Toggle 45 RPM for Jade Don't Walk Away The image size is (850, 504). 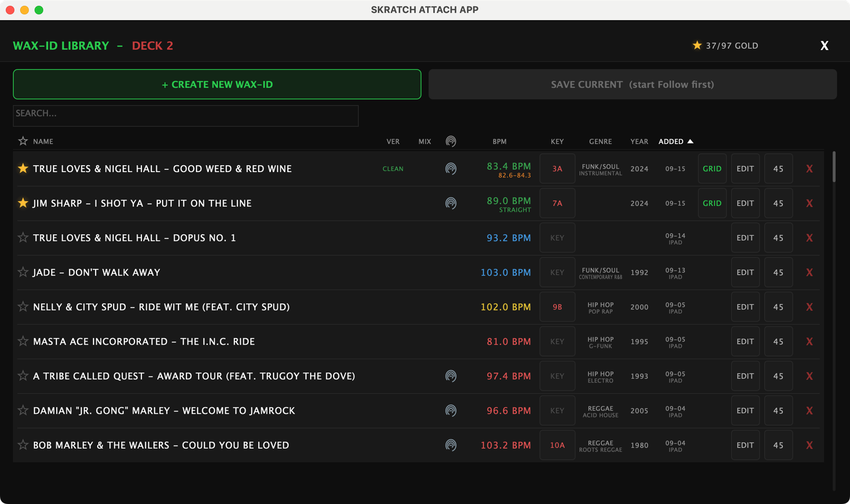tap(778, 272)
